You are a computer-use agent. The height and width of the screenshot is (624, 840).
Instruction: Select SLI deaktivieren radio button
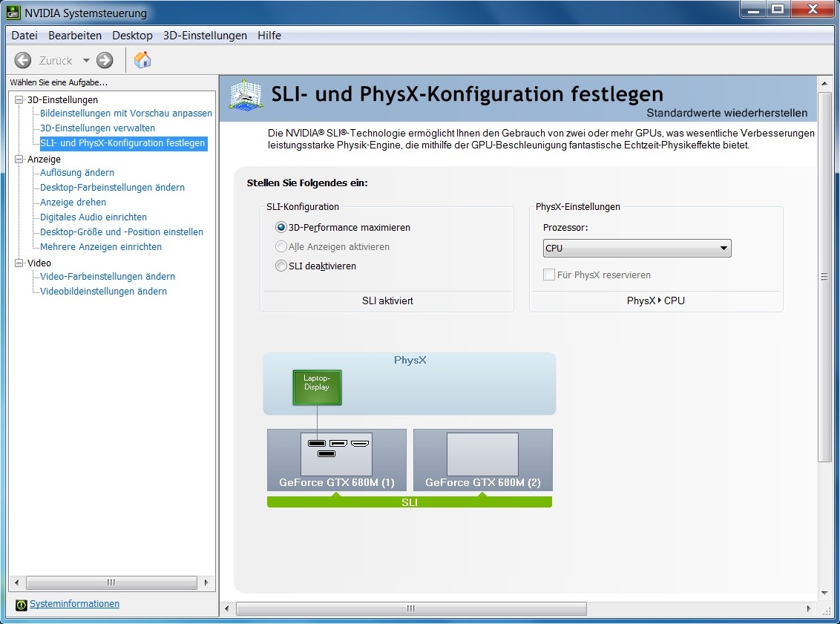(280, 266)
